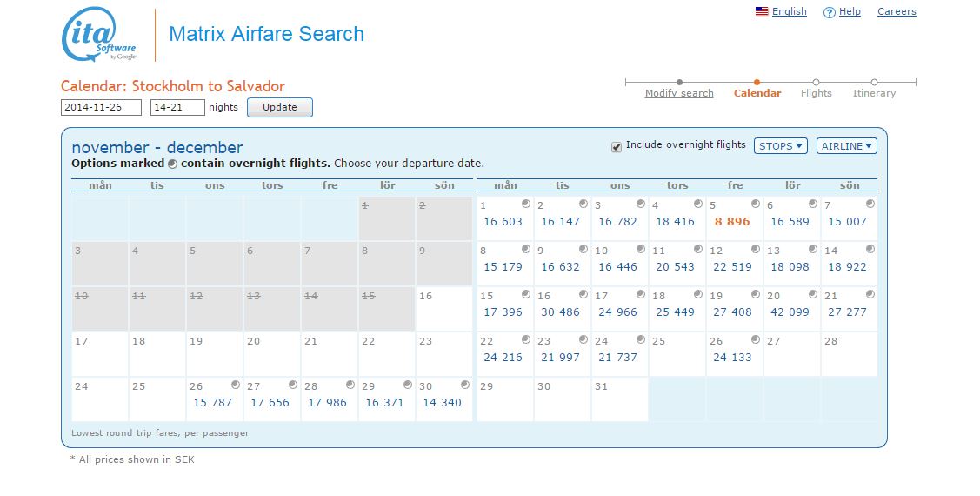Click the departure date input field
Image resolution: width=980 pixels, height=496 pixels.
pyautogui.click(x=101, y=108)
